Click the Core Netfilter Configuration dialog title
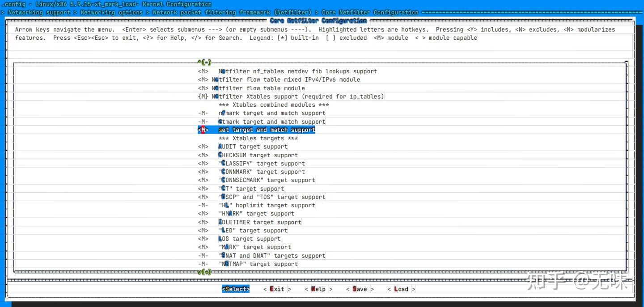Image resolution: width=644 pixels, height=307 pixels. pos(318,21)
